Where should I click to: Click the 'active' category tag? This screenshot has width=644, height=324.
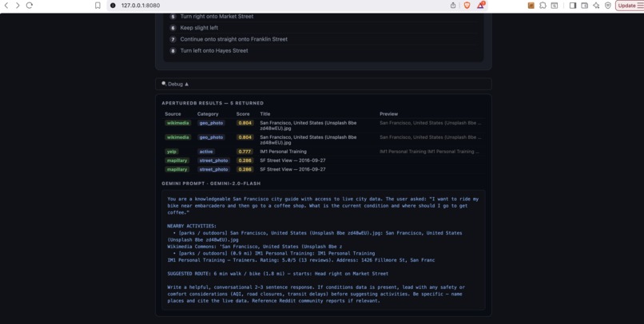(206, 152)
